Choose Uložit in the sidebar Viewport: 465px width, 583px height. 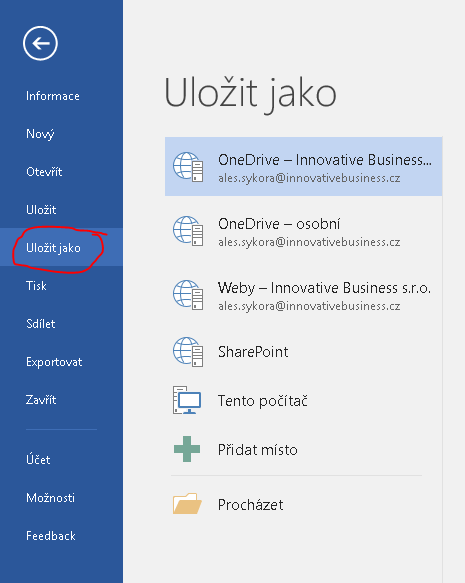(41, 210)
